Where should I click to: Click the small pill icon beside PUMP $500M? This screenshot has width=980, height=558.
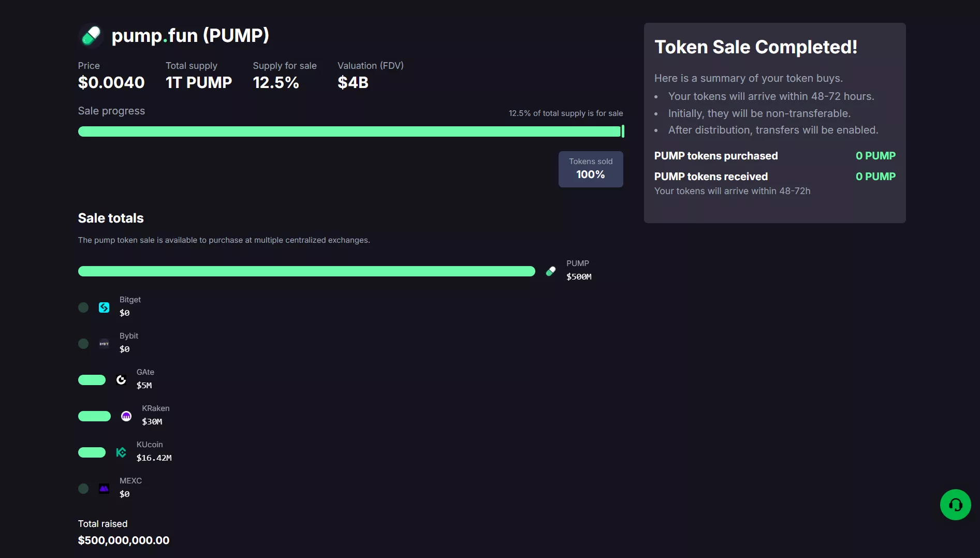coord(551,271)
